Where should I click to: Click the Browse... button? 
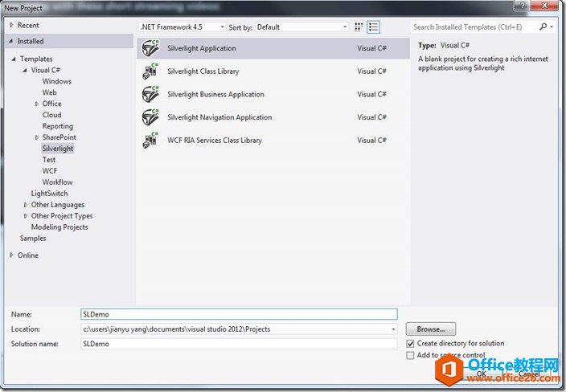tap(431, 329)
